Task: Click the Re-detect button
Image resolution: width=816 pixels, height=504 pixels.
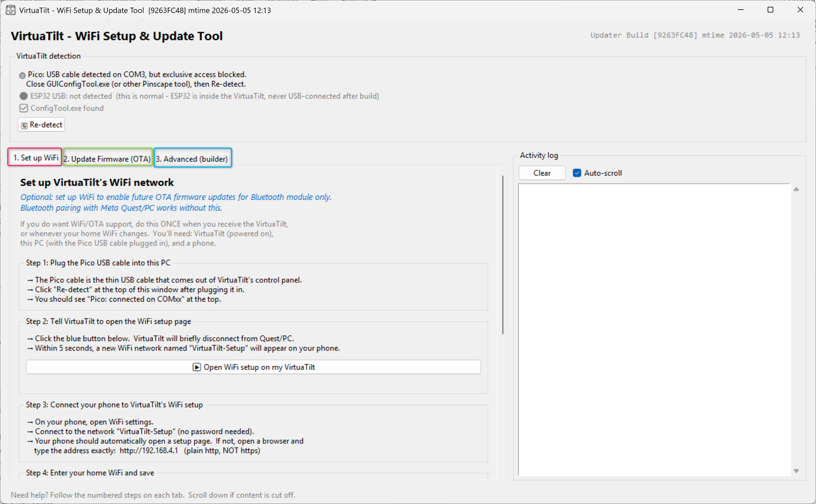Action: coord(41,125)
